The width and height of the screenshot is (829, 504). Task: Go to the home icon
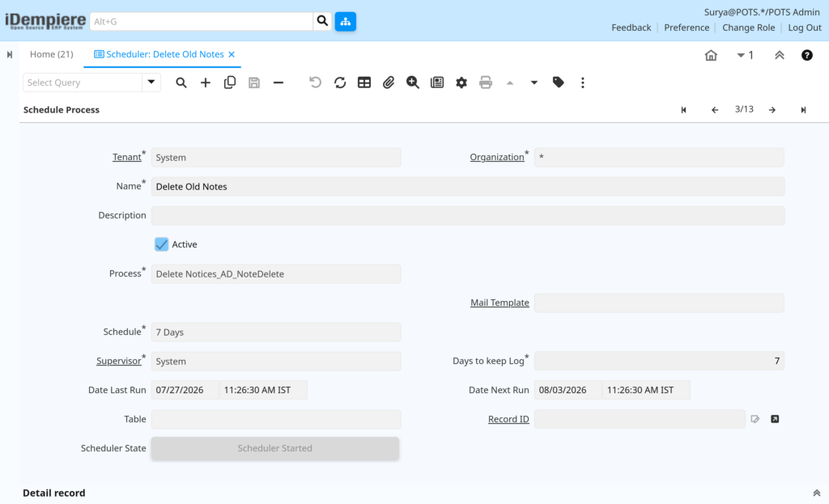(x=711, y=55)
